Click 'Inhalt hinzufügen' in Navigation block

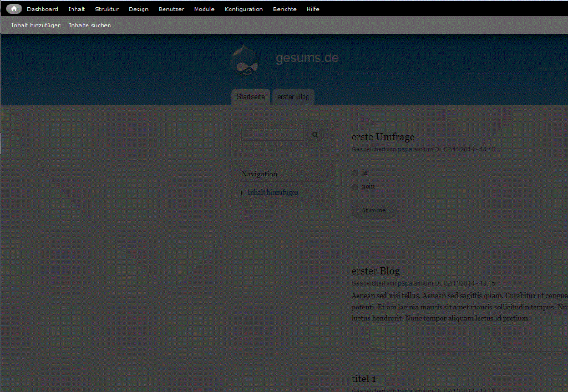[x=273, y=192]
